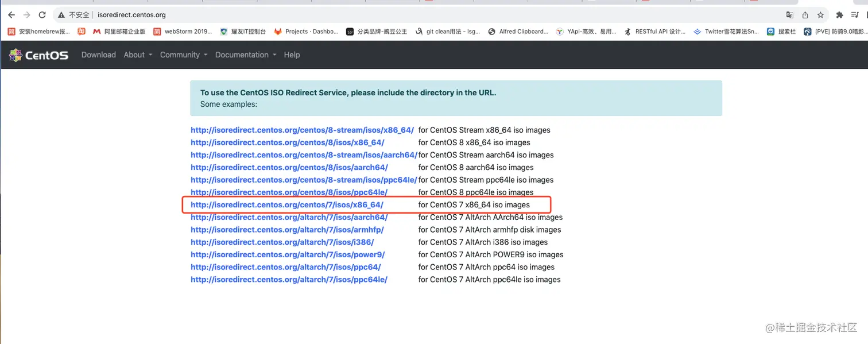Click the address bar URL isoredirect.centos.org

(x=131, y=15)
